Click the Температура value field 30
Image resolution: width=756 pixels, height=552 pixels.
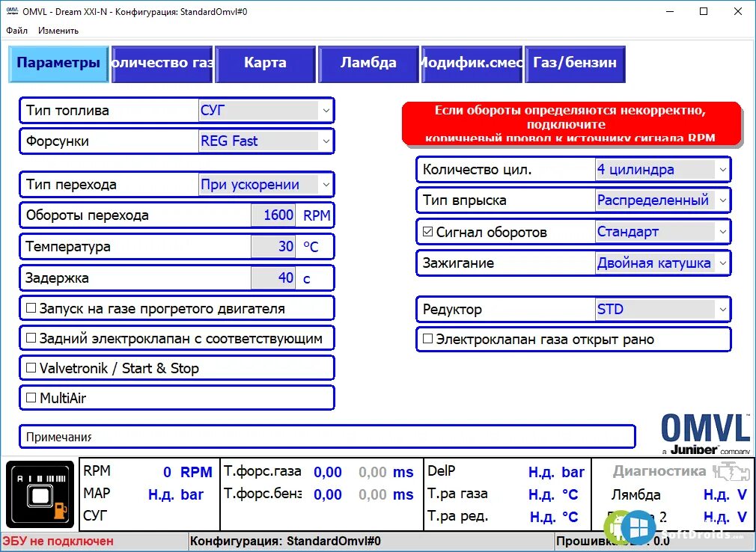273,247
